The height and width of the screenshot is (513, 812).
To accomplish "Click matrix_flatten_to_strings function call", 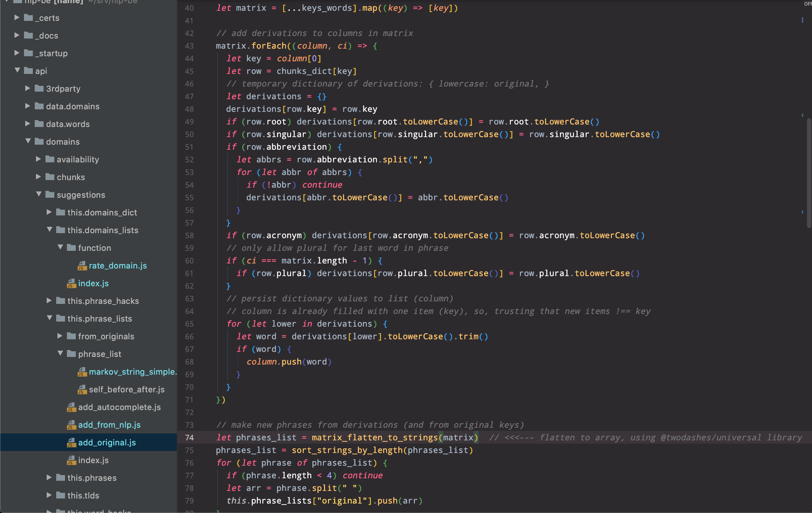I will tap(374, 438).
